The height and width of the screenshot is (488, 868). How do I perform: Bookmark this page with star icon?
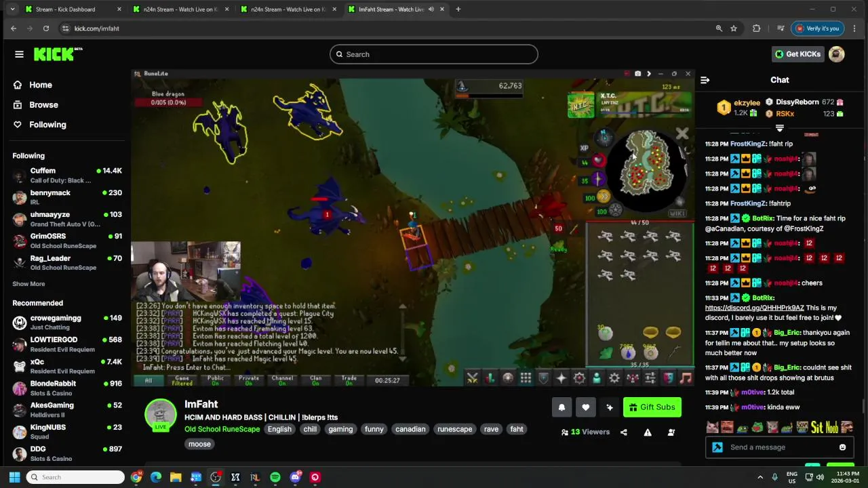pos(734,28)
